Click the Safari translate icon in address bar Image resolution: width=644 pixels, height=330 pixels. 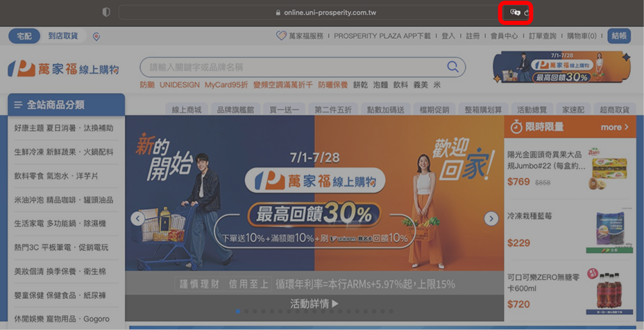tap(515, 13)
